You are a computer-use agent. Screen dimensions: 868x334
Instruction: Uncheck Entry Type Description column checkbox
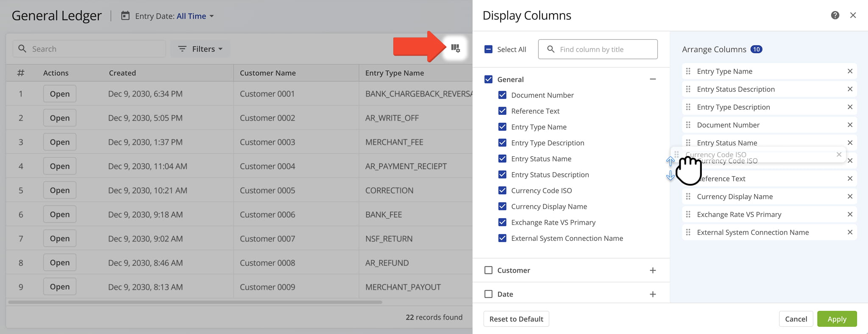pyautogui.click(x=502, y=142)
